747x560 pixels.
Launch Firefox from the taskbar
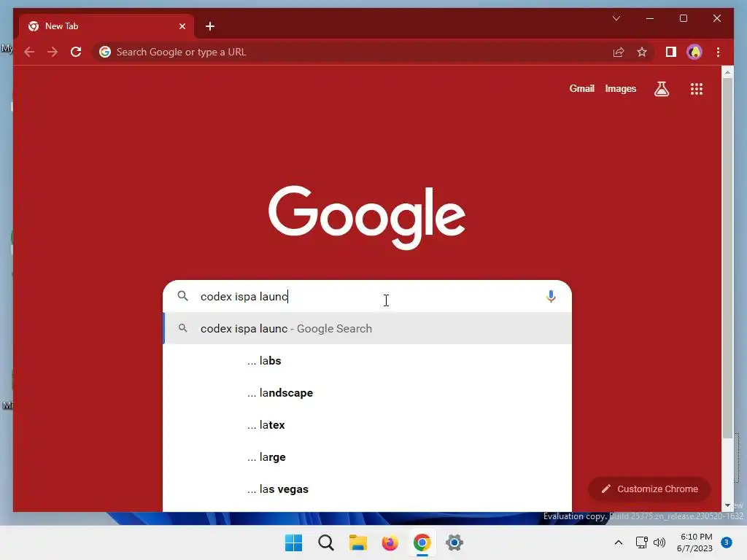point(390,542)
